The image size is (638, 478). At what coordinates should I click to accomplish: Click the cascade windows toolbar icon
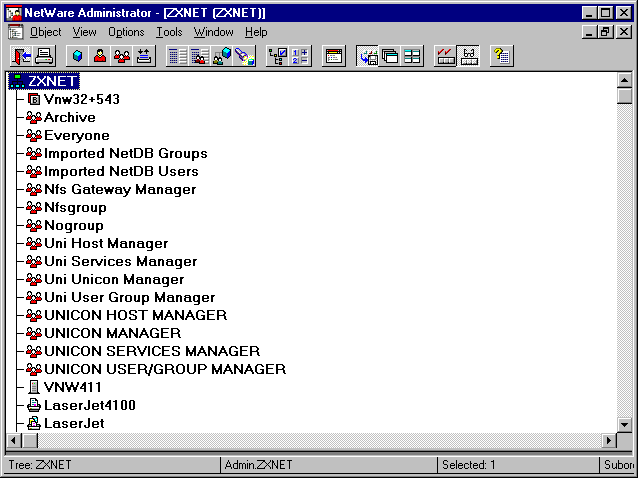point(389,56)
